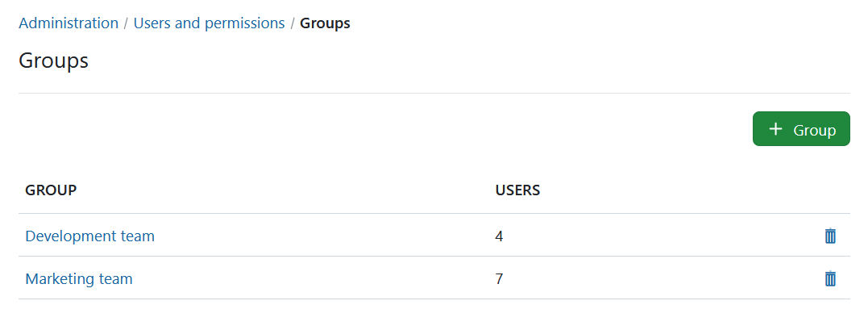The width and height of the screenshot is (868, 330).
Task: Delete the Development team group
Action: (830, 236)
